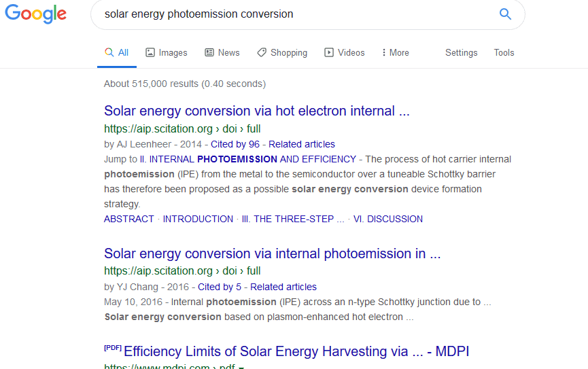This screenshot has height=369, width=588.
Task: Open the Images search tab
Action: point(167,52)
